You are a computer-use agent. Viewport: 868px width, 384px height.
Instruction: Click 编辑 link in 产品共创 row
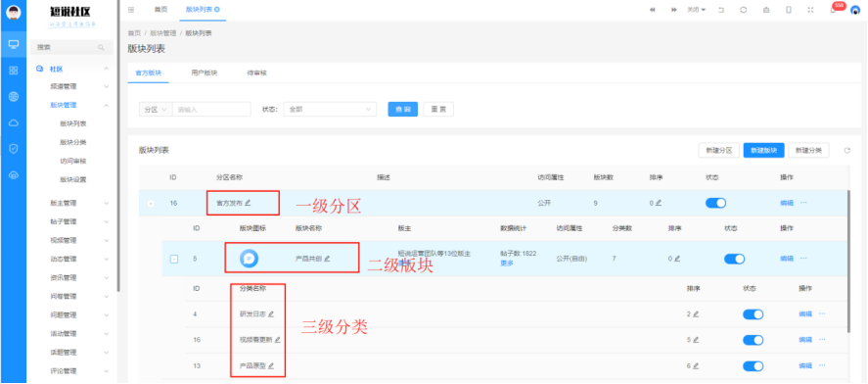point(787,259)
